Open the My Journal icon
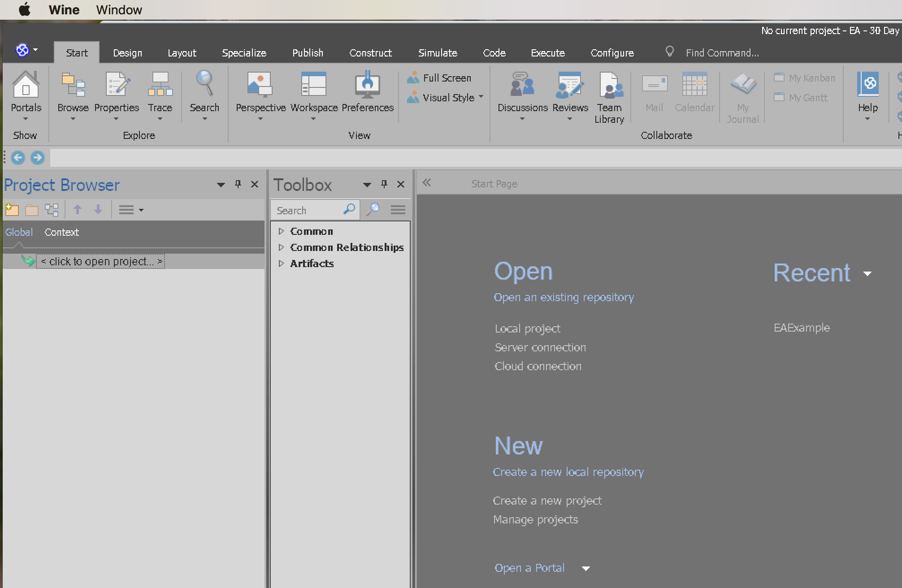The height and width of the screenshot is (588, 902). click(743, 98)
